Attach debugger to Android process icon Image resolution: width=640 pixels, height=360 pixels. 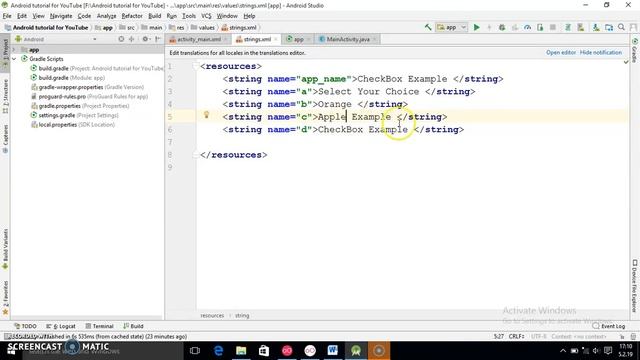coord(540,27)
